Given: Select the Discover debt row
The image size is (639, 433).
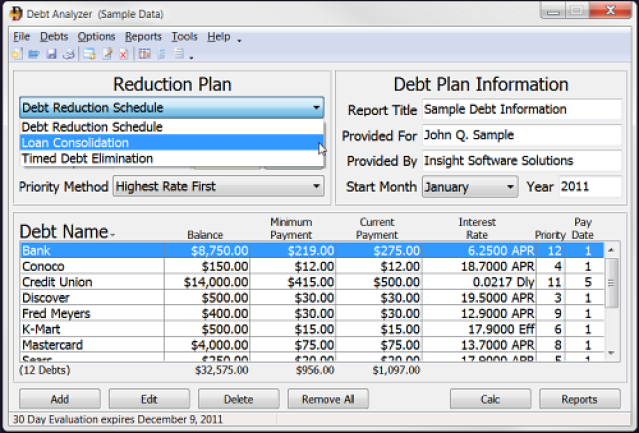Looking at the screenshot, I should (312, 298).
